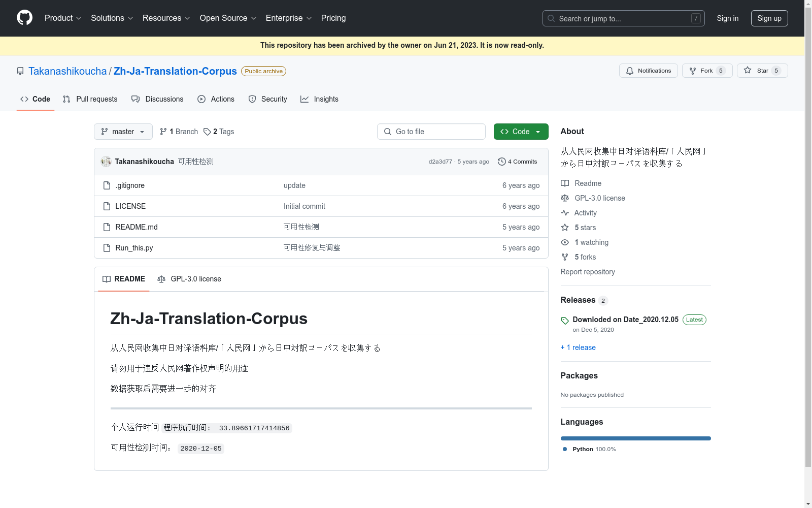Expand the Product menu
The image size is (812, 508).
63,18
